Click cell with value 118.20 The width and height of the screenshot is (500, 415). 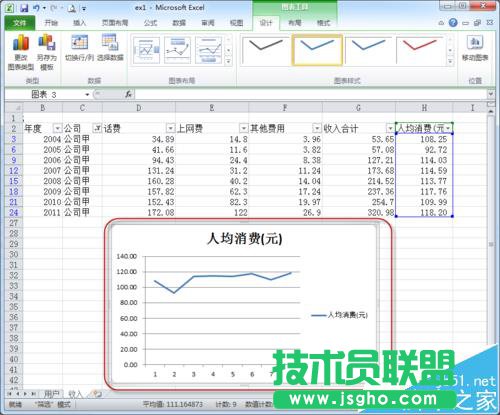[x=424, y=212]
